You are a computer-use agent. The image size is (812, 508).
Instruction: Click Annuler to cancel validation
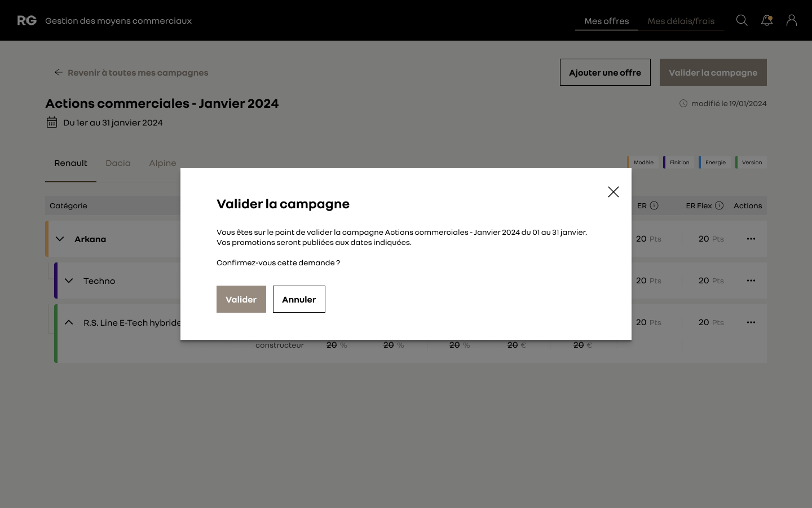[x=299, y=299]
